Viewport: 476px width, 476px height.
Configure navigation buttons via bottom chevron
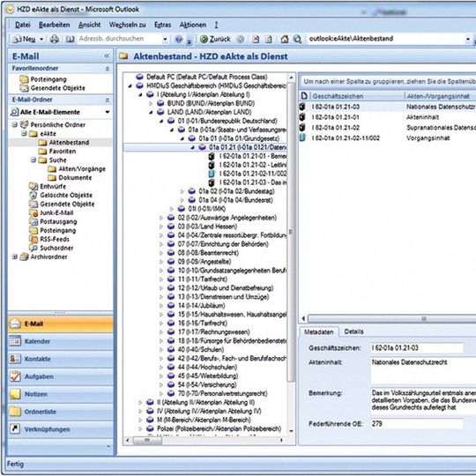(x=108, y=447)
